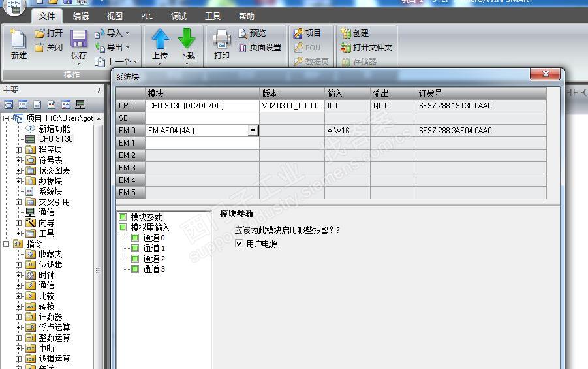
Task: Open the 工具 ribbon tab
Action: pos(212,16)
